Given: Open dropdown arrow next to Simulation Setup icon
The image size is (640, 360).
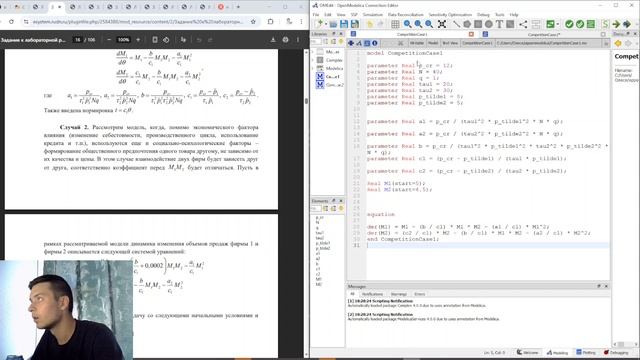Looking at the screenshot, I should pyautogui.click(x=557, y=24).
